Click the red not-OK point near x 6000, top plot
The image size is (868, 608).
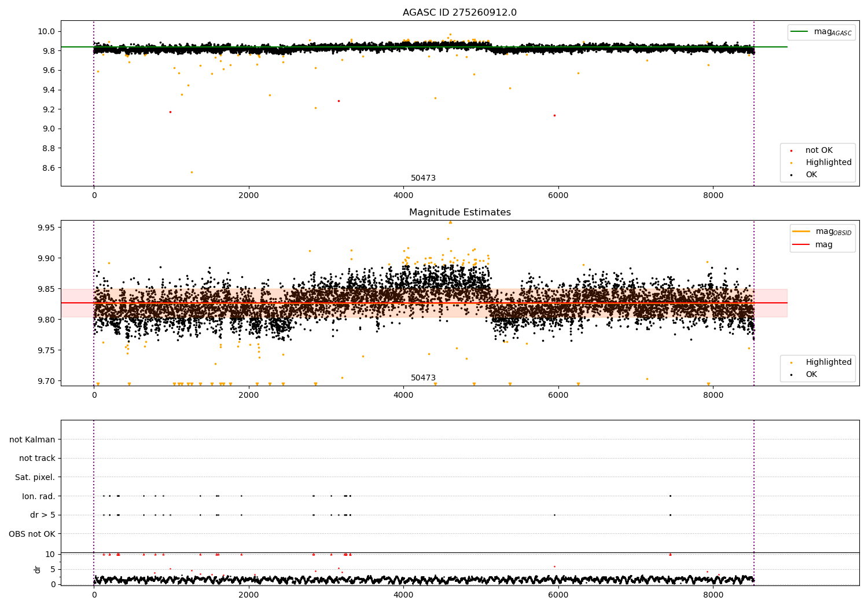point(554,115)
